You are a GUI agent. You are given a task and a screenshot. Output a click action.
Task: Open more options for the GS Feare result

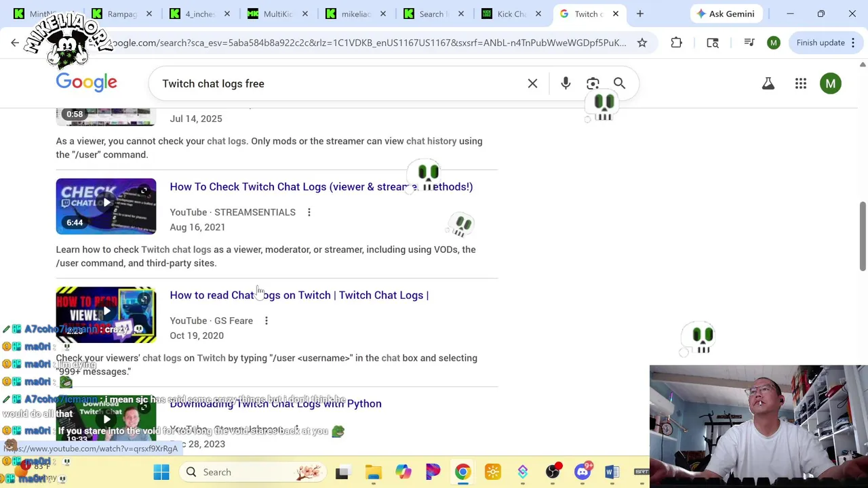pyautogui.click(x=266, y=321)
